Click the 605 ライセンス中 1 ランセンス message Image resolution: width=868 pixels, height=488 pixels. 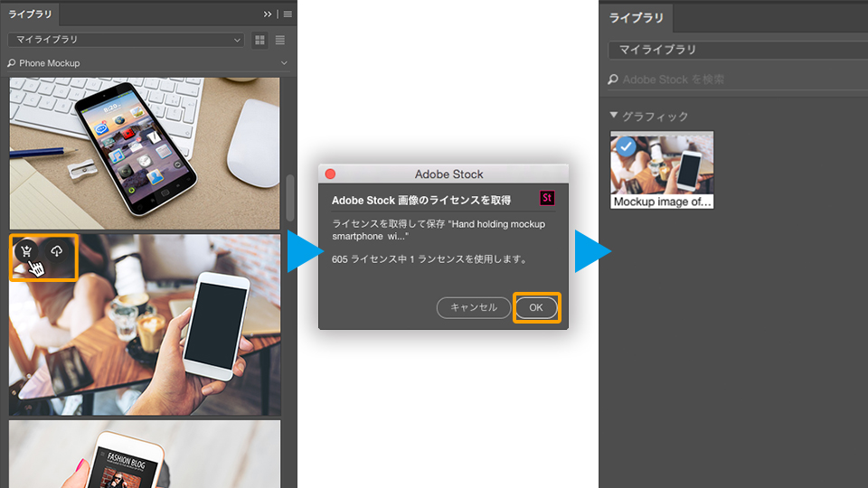tap(430, 259)
